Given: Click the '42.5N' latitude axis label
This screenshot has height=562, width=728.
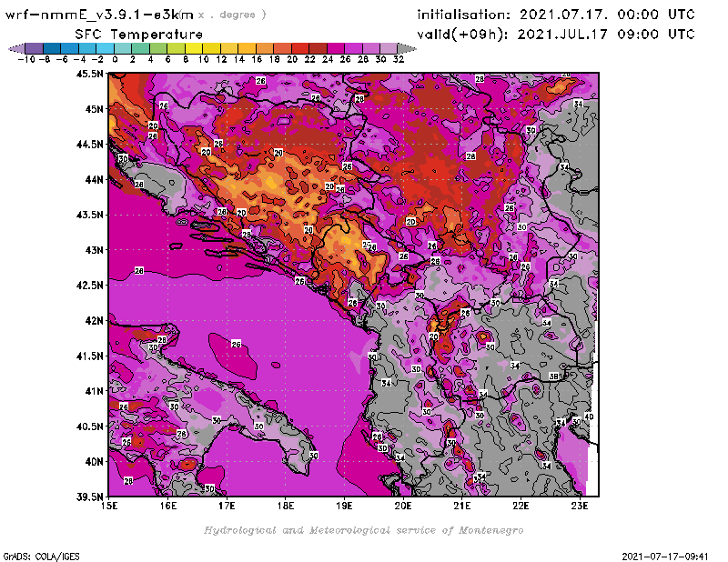Looking at the screenshot, I should (x=89, y=286).
